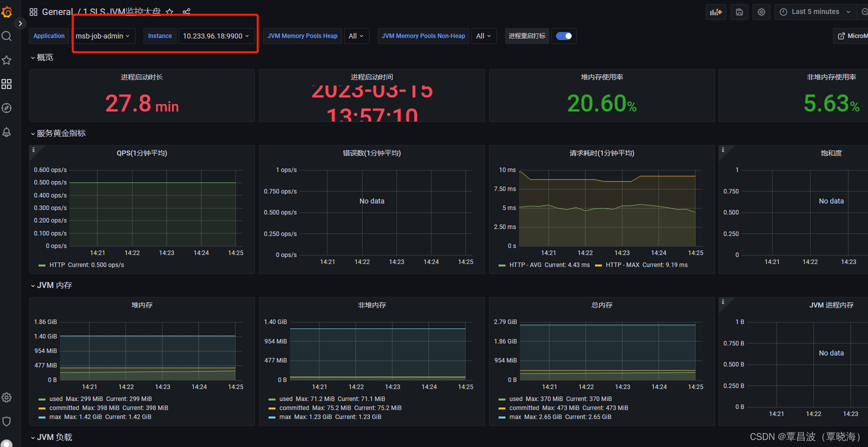Click info icon on JVM 进程内存 panel
This screenshot has height=447, width=868.
tap(723, 301)
